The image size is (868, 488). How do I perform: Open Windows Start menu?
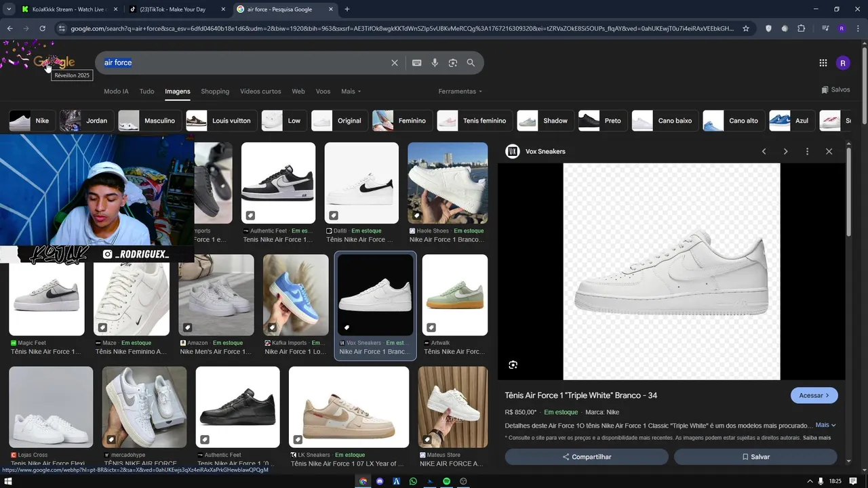tap(9, 481)
